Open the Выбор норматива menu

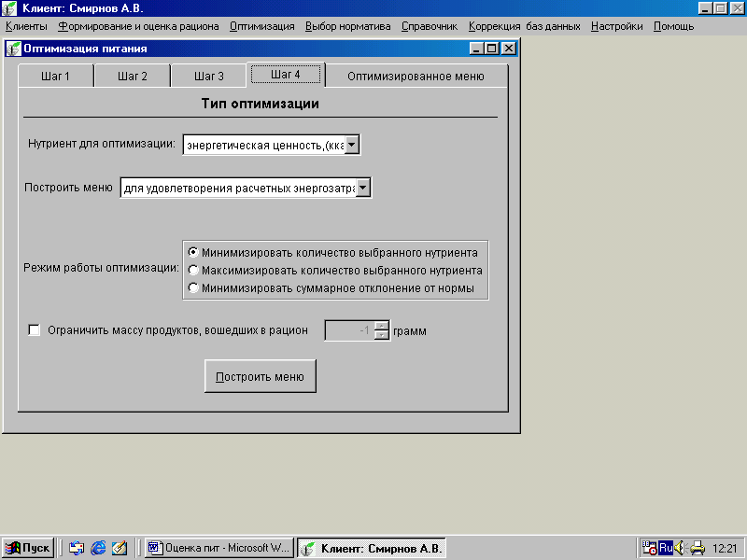pos(347,26)
